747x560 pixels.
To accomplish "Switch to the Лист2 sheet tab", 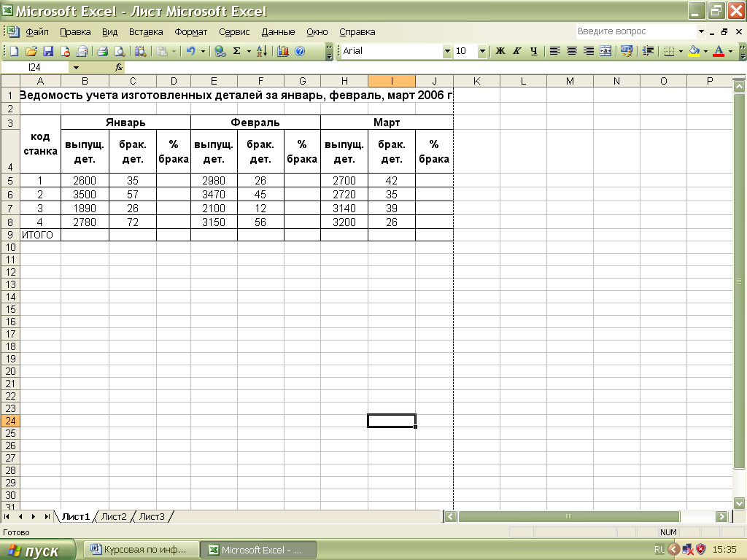I will tap(114, 516).
